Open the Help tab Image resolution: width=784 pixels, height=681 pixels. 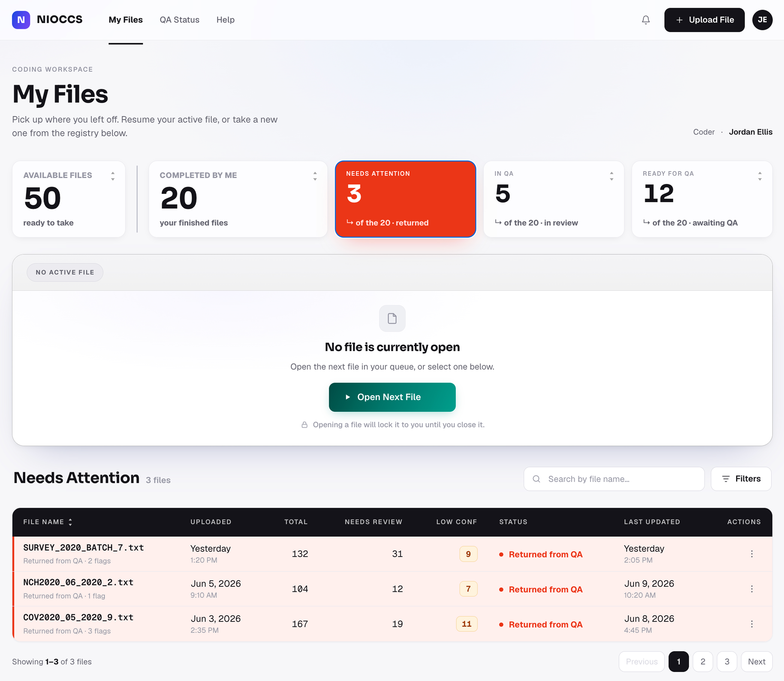(225, 20)
